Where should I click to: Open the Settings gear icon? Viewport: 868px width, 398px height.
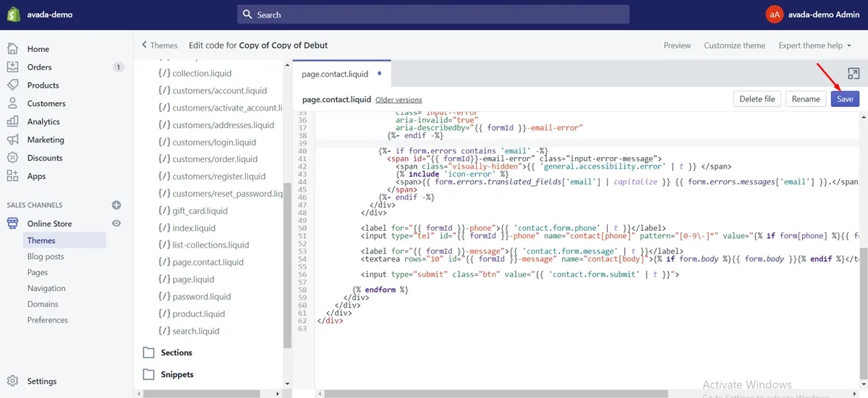12,381
